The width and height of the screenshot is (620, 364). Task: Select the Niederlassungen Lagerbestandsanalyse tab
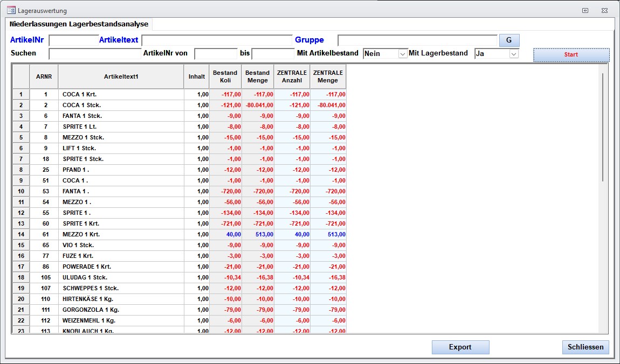point(79,24)
